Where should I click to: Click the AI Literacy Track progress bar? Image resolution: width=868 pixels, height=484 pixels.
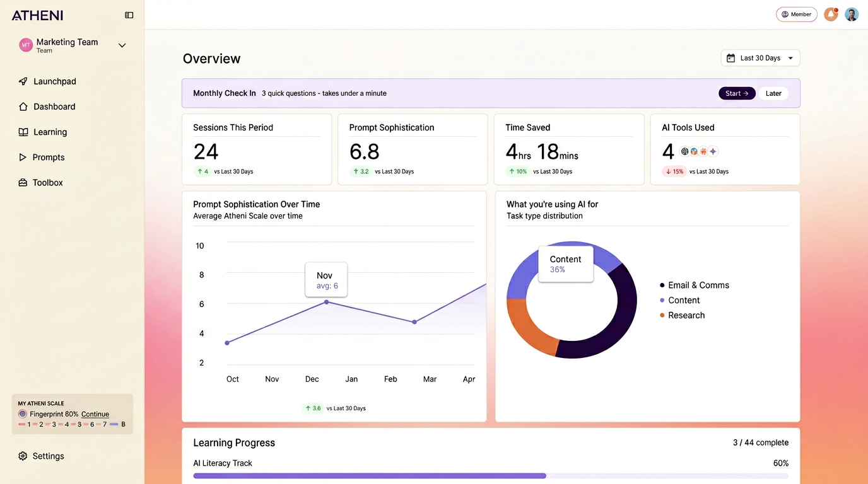[x=491, y=476]
